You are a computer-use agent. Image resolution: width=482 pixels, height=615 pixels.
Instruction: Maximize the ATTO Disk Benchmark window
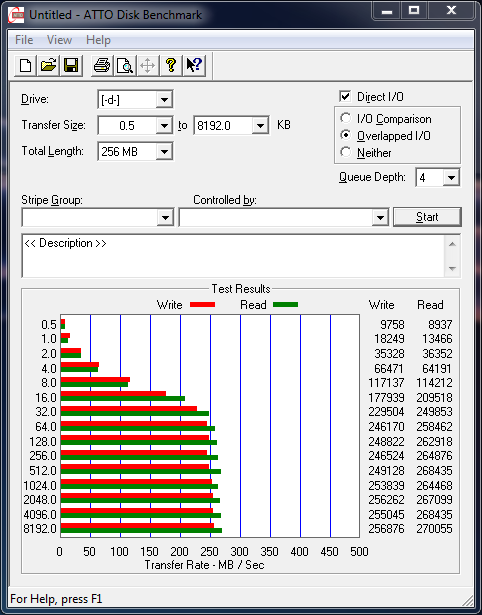click(x=413, y=11)
